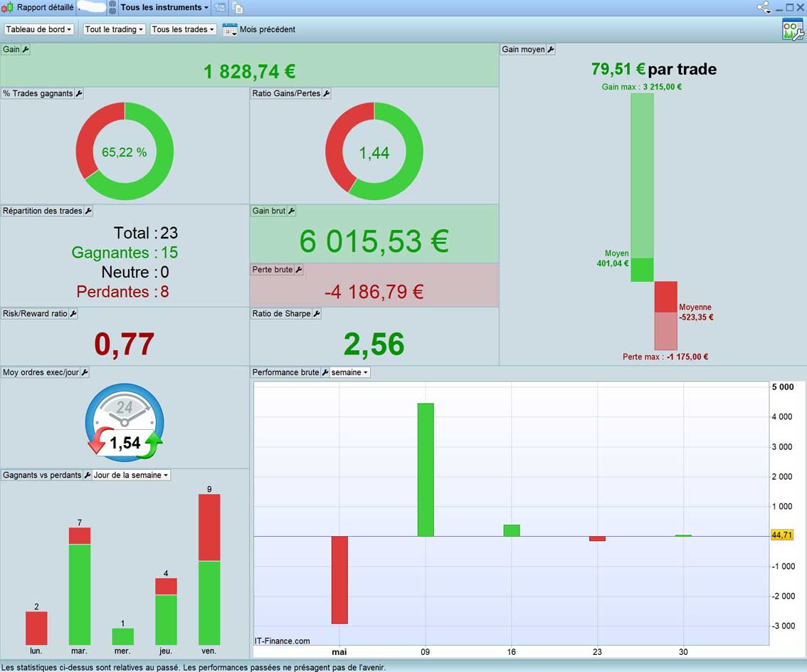Click the mar. bar with 7 trades

point(80,586)
